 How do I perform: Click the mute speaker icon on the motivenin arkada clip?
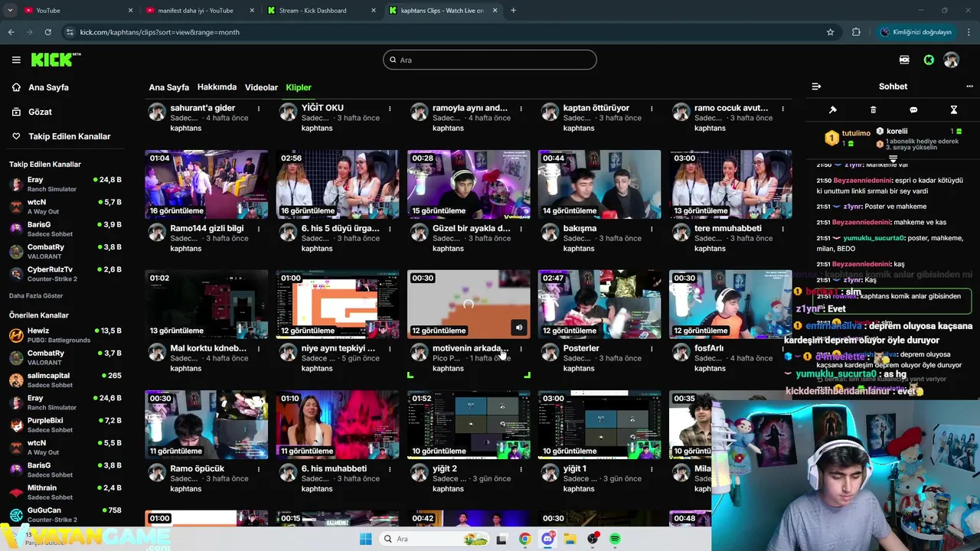pyautogui.click(x=519, y=328)
